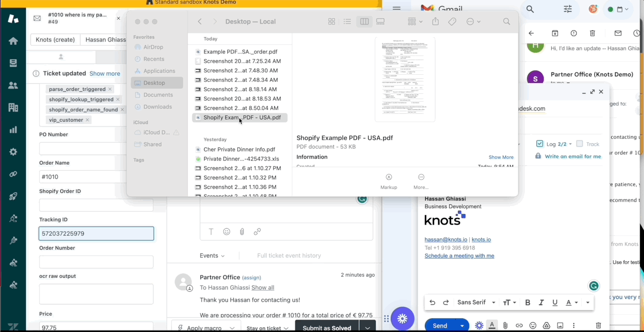Screen dimensions: 644x332
Task: Remove the parse_order_triggered tag
Action: pyautogui.click(x=110, y=89)
